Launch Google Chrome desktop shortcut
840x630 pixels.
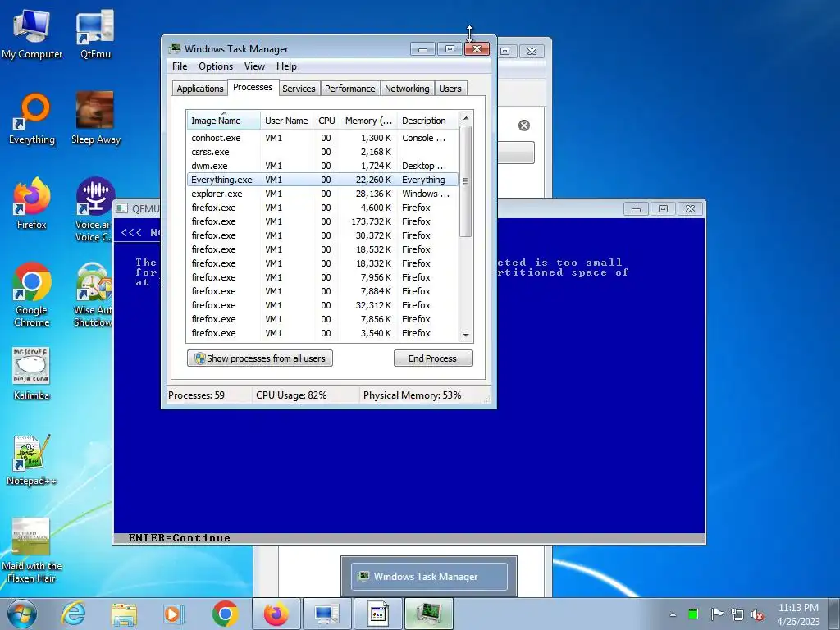[32, 294]
